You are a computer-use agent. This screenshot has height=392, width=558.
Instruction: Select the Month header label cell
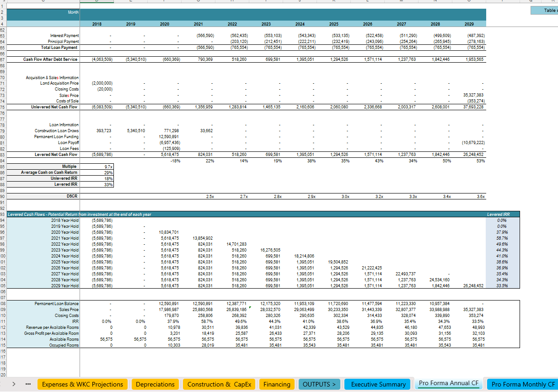pos(73,13)
